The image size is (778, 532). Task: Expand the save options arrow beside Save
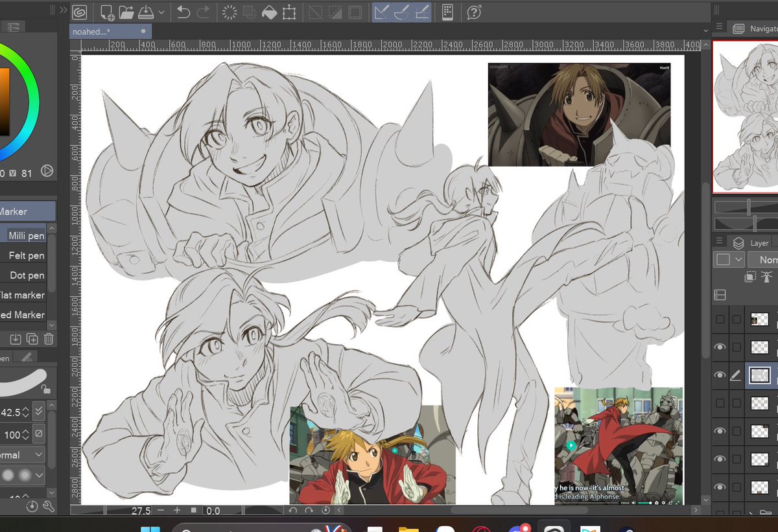click(161, 12)
